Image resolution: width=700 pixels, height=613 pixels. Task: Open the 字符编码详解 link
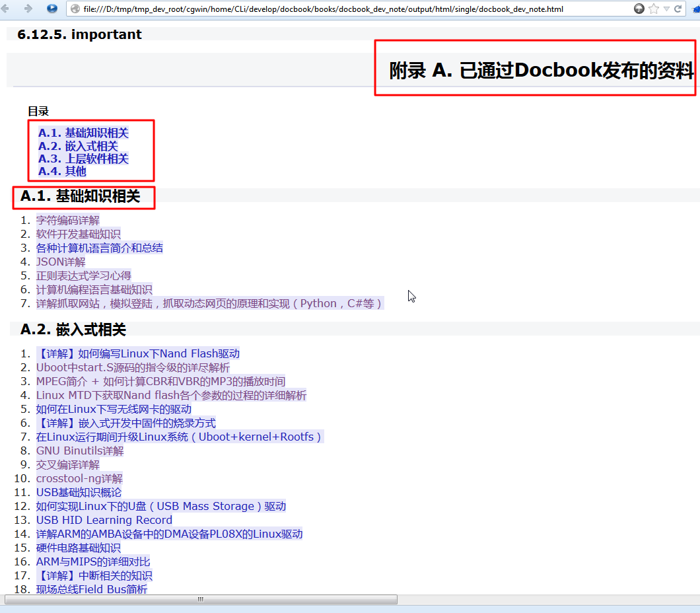point(68,220)
